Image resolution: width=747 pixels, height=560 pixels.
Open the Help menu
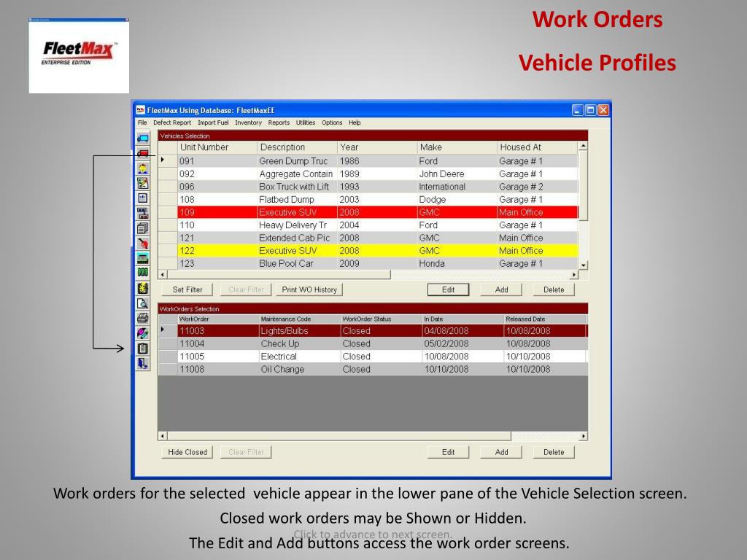click(x=355, y=122)
